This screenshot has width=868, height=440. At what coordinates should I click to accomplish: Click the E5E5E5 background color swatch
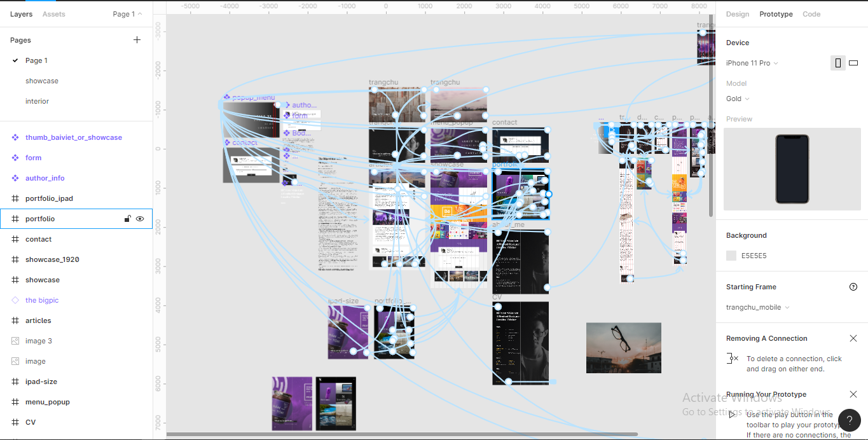[x=731, y=256]
